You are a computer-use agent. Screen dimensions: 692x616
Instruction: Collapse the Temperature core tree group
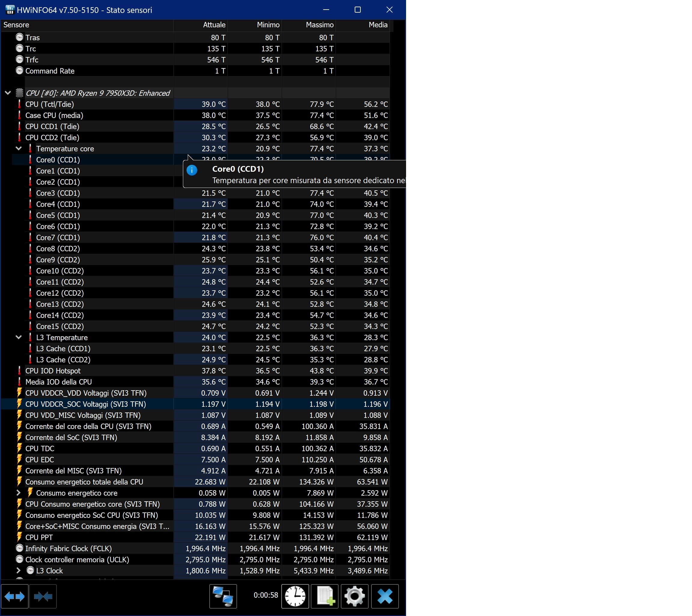(x=19, y=148)
